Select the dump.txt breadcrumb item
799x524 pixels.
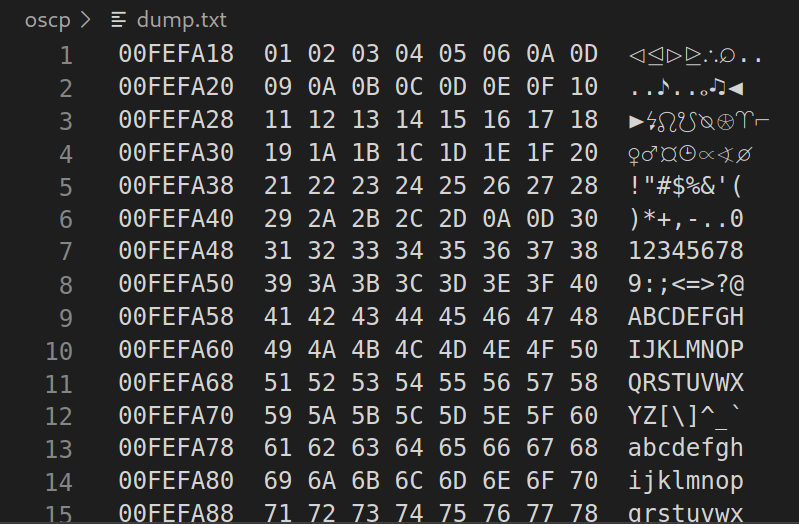pos(182,19)
